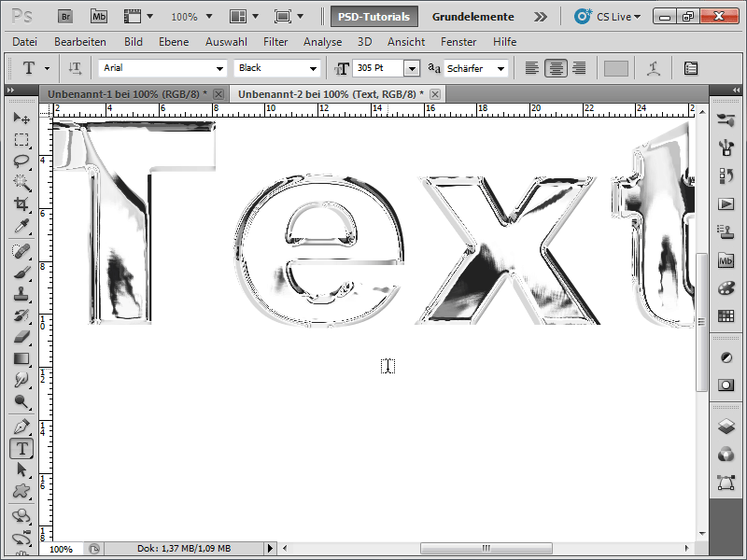Select the Dodge tool
Screen dimensions: 747x560
21,401
